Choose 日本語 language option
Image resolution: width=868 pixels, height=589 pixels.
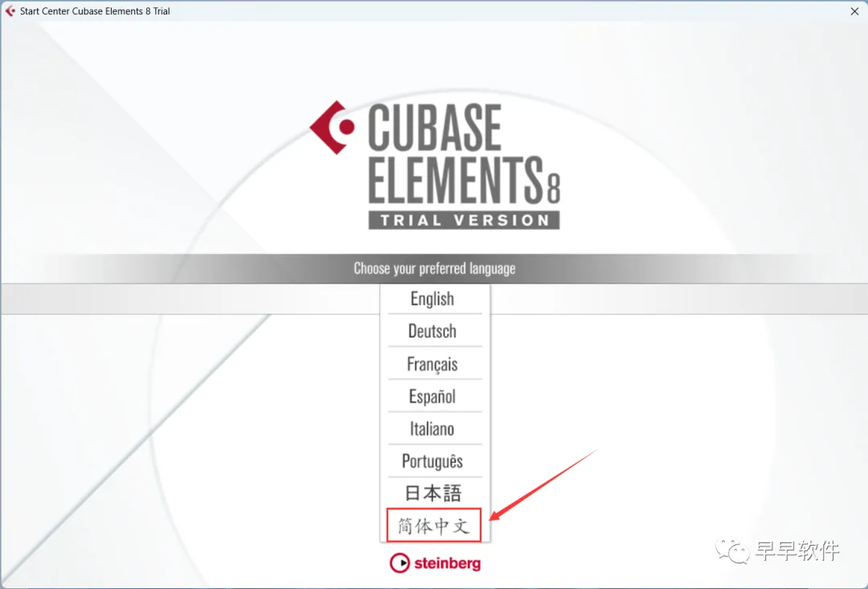click(x=435, y=493)
